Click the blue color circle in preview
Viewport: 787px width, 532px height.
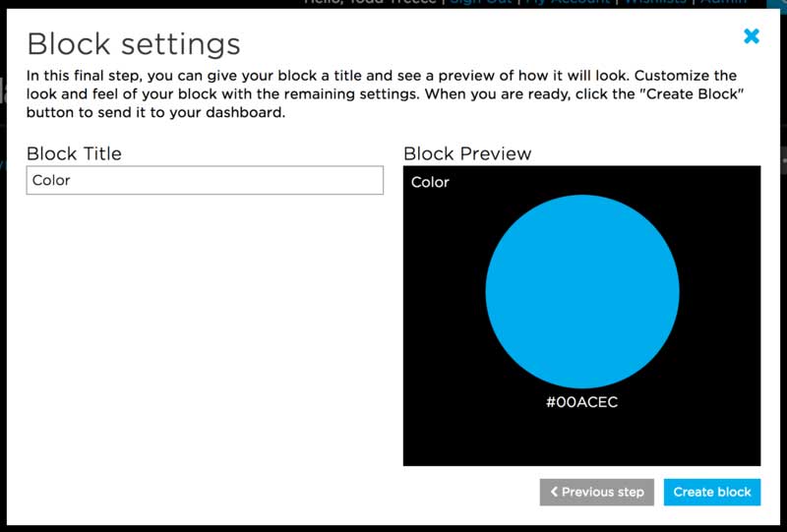(581, 291)
